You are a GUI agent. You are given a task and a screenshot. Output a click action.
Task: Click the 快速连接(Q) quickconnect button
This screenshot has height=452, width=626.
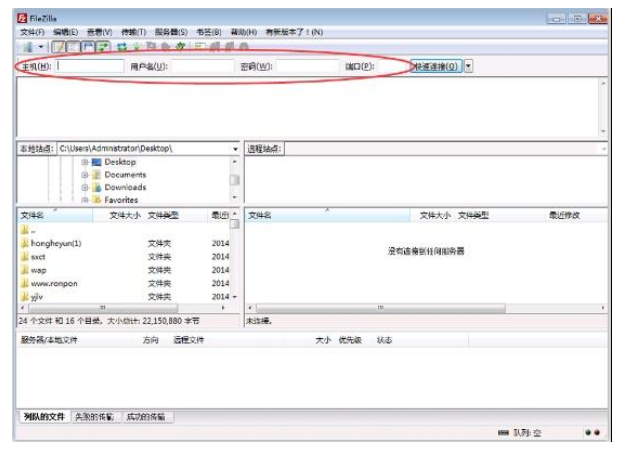click(x=436, y=66)
